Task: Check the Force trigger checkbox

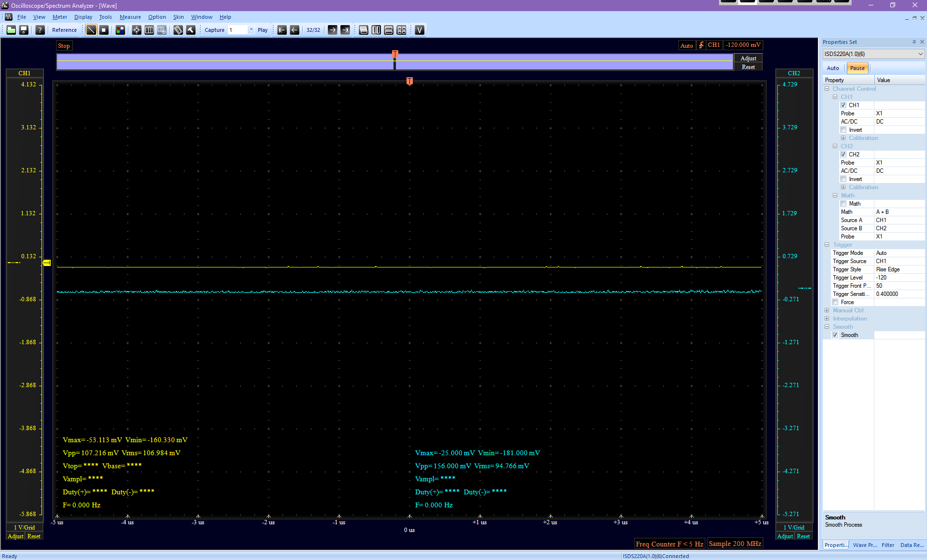Action: coord(835,302)
